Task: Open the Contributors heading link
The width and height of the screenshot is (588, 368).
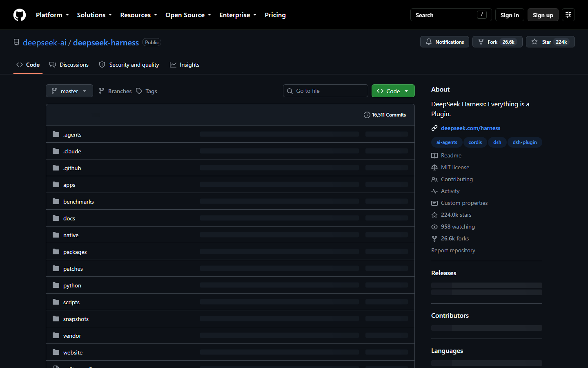Action: 450,316
